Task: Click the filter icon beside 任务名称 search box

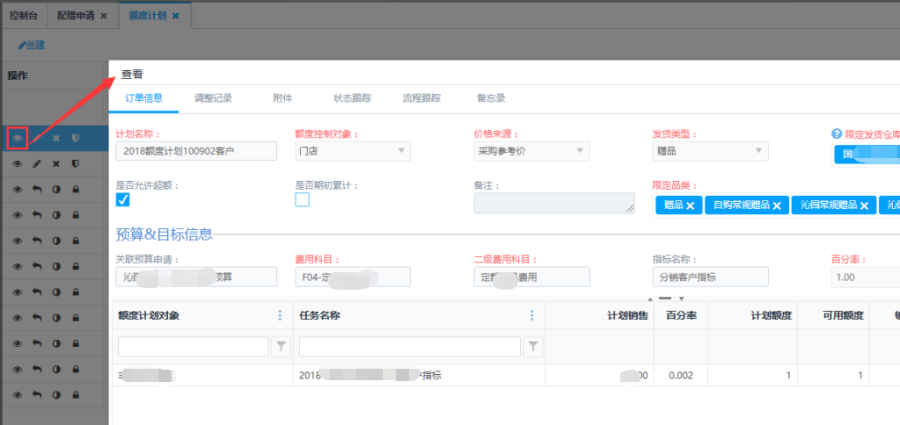Action: (x=534, y=346)
